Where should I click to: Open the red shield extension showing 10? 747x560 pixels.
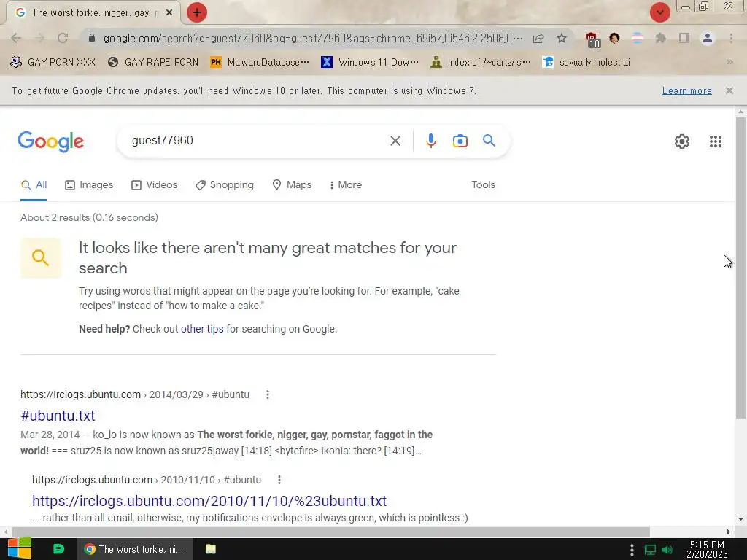point(592,39)
